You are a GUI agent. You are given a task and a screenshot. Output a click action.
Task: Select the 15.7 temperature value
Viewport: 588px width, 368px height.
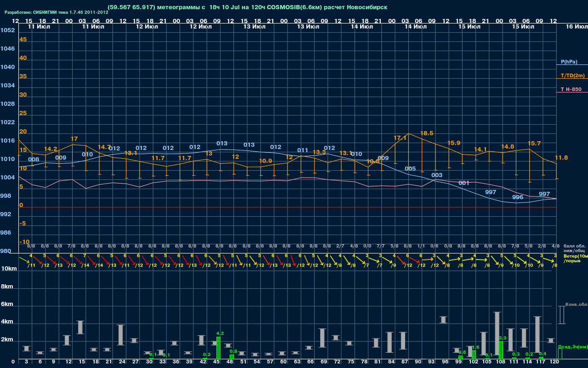tap(534, 144)
